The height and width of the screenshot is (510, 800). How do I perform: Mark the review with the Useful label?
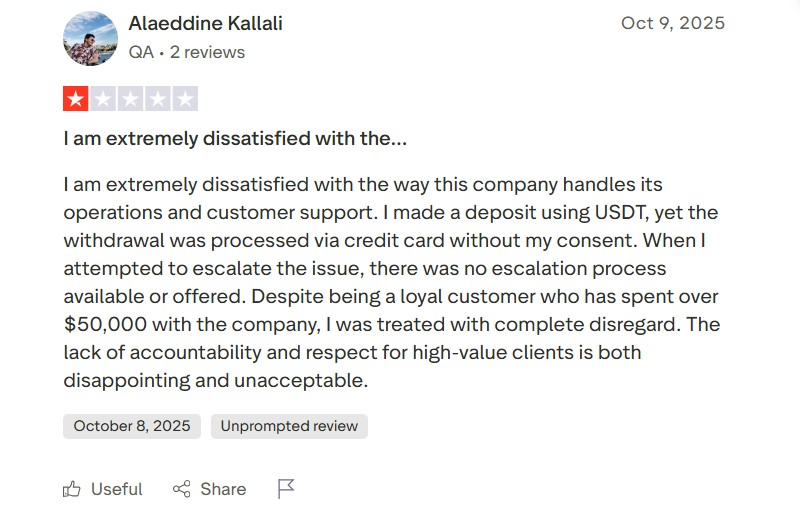tap(116, 489)
